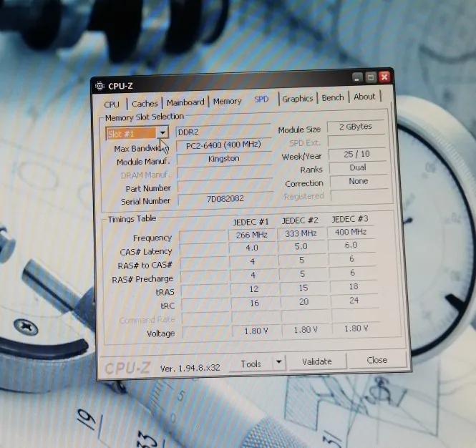Click the Tools button
476x448 pixels.
click(251, 364)
